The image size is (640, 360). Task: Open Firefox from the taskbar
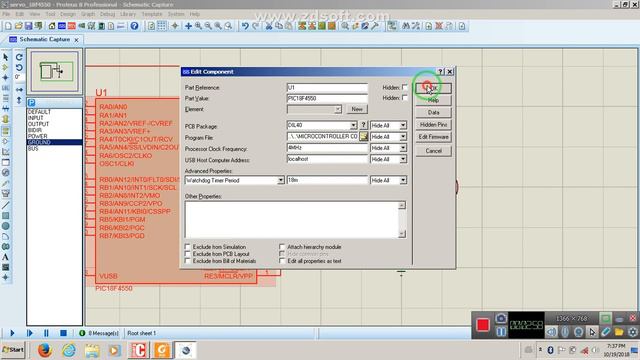click(44, 350)
